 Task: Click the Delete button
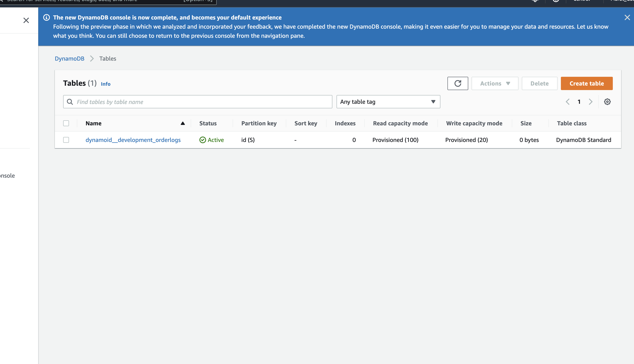[x=539, y=83]
